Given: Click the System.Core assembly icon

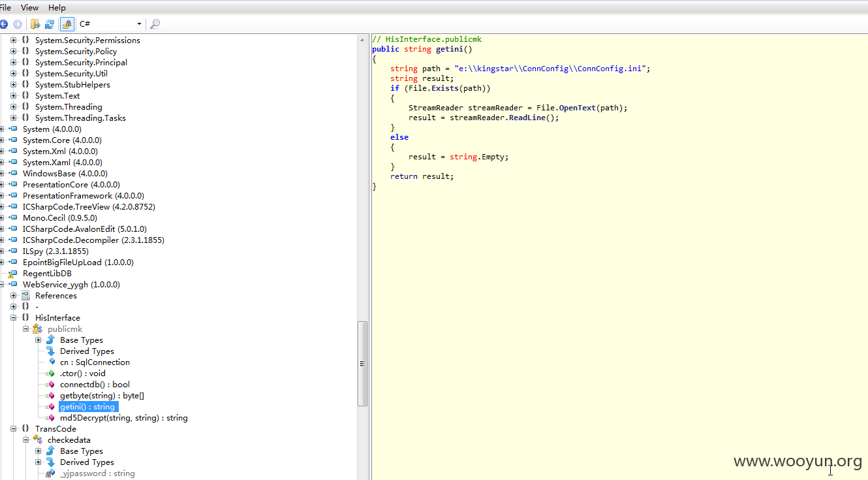Looking at the screenshot, I should click(13, 140).
